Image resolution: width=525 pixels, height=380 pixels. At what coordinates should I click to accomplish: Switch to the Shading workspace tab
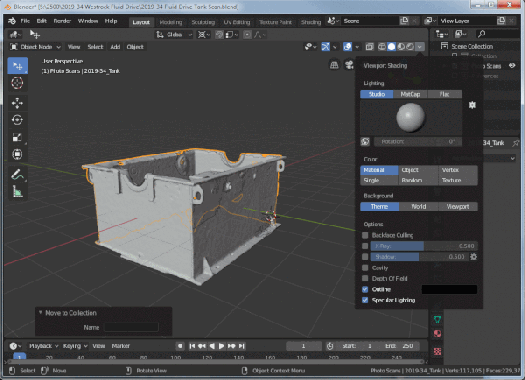(311, 22)
